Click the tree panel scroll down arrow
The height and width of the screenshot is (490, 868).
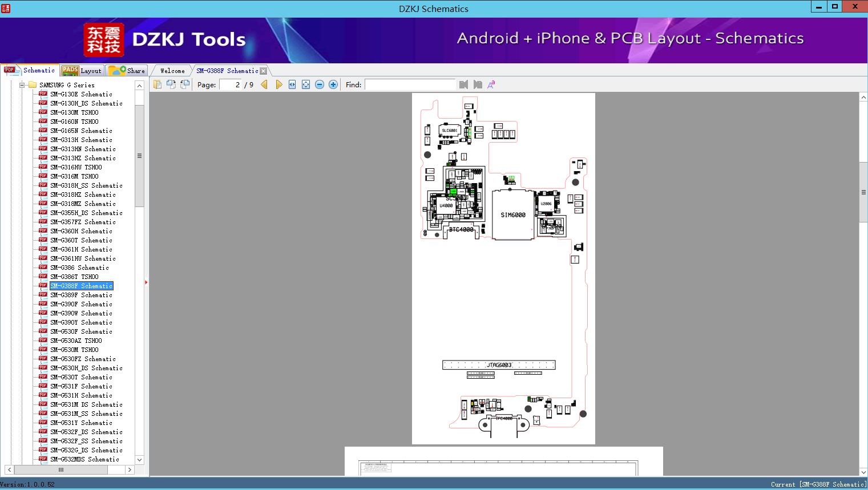tap(139, 460)
